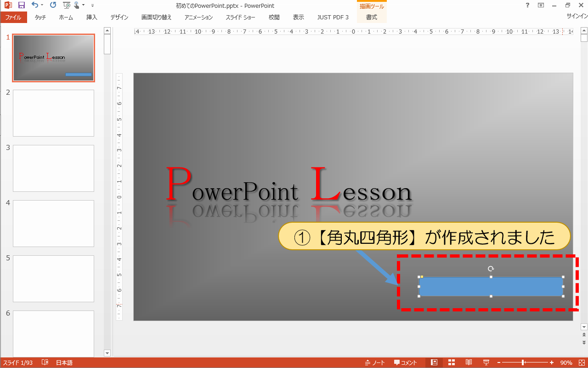Open the 書式 drawing tools tab

[372, 17]
